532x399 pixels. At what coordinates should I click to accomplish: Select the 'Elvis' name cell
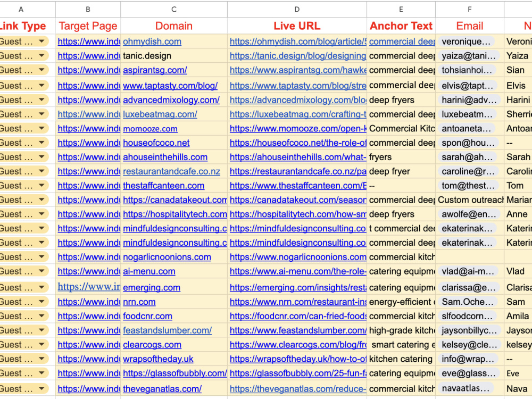click(518, 86)
